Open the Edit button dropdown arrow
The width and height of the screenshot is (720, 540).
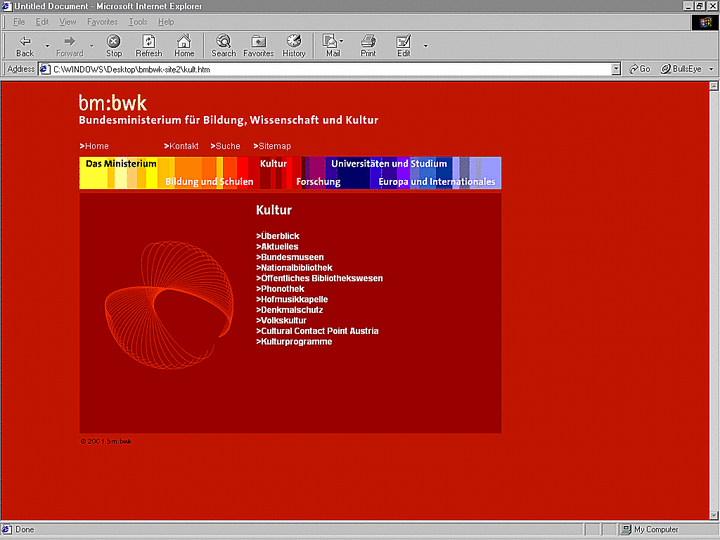(426, 46)
